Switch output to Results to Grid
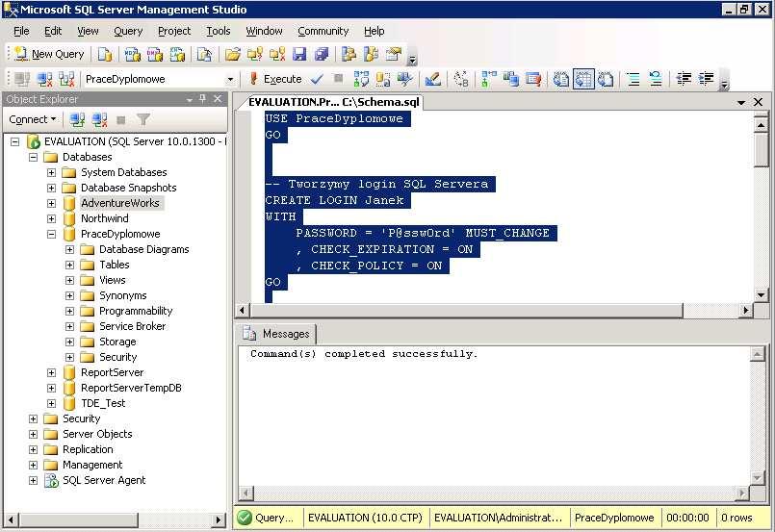This screenshot has width=775, height=532. (583, 79)
